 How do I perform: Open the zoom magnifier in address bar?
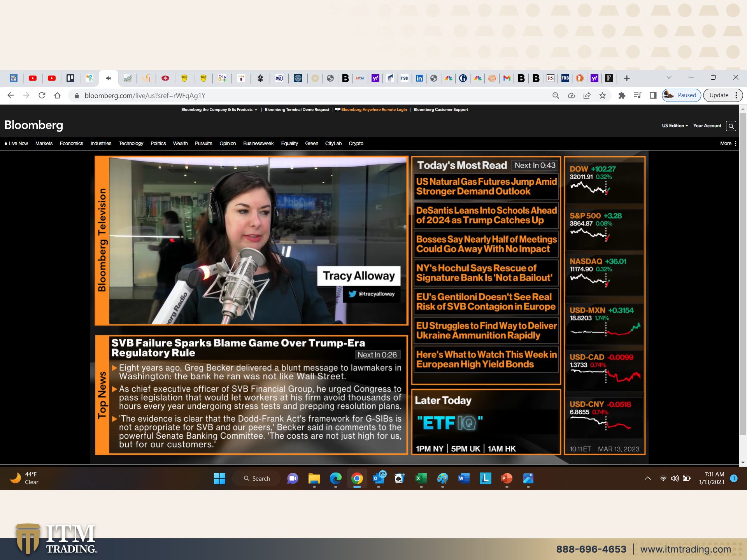click(x=556, y=95)
